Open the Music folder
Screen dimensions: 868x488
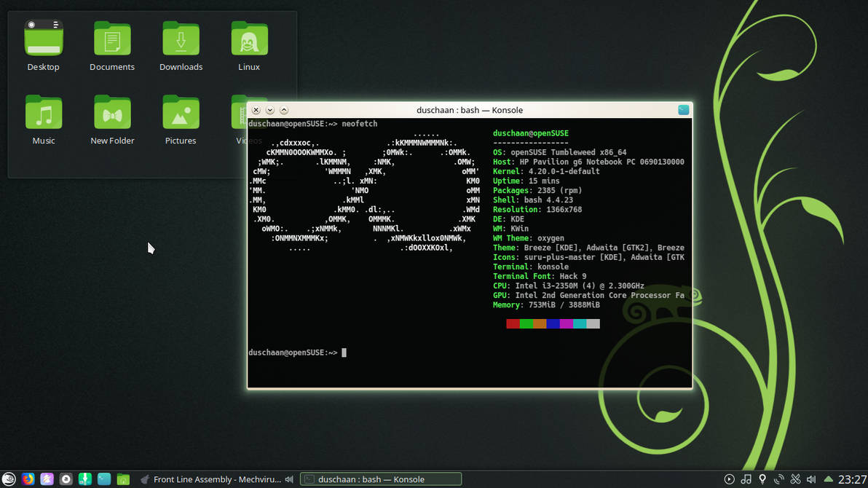(x=44, y=112)
